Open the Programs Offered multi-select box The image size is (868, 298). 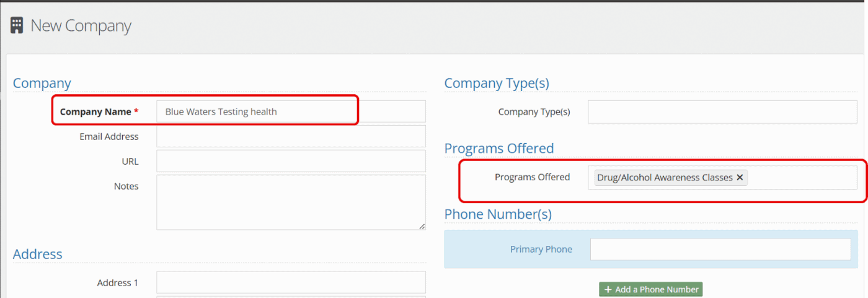click(800, 178)
